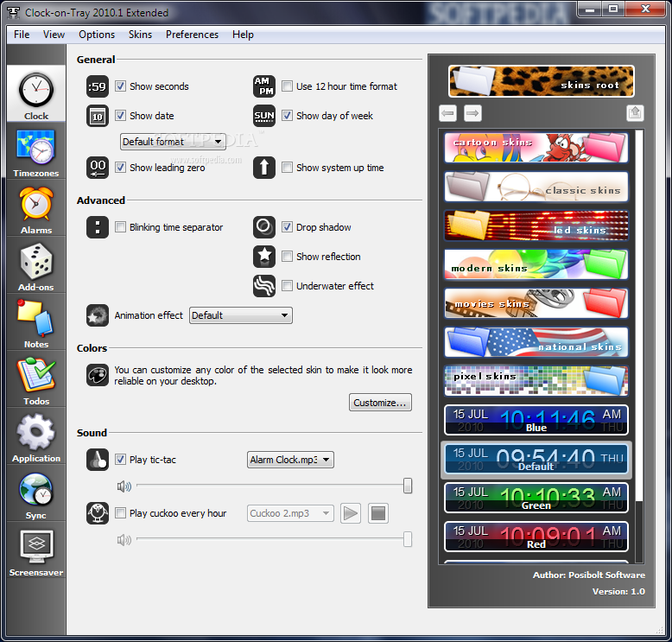The width and height of the screenshot is (672, 642).
Task: Go back with skins left arrow
Action: (448, 113)
